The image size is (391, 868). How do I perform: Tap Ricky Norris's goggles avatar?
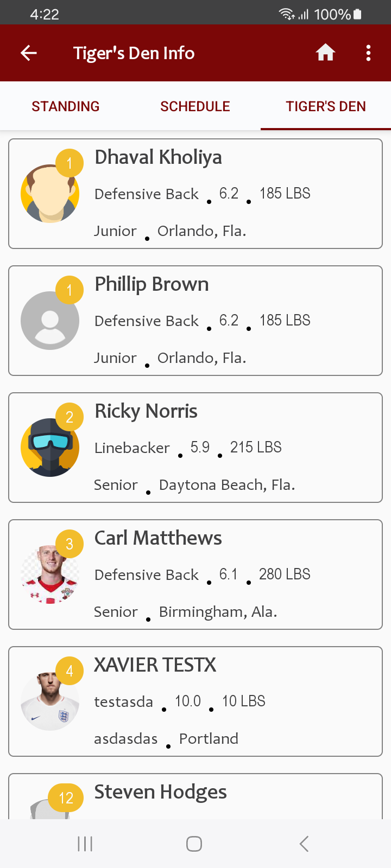[49, 448]
